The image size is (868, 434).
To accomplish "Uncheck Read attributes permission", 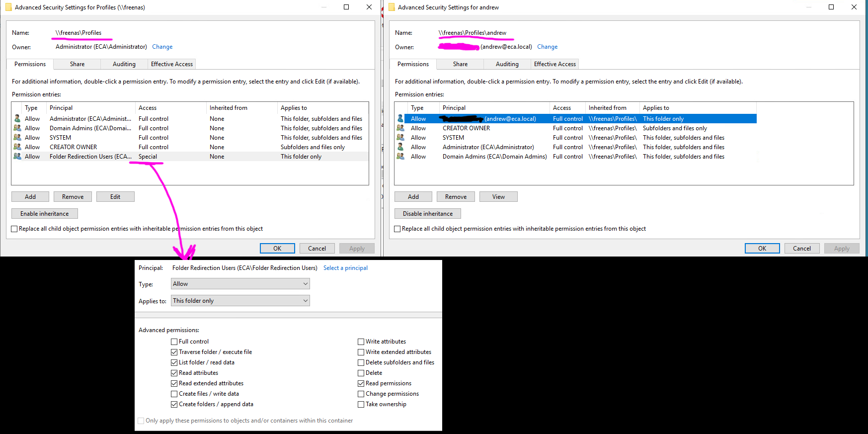I will [174, 373].
